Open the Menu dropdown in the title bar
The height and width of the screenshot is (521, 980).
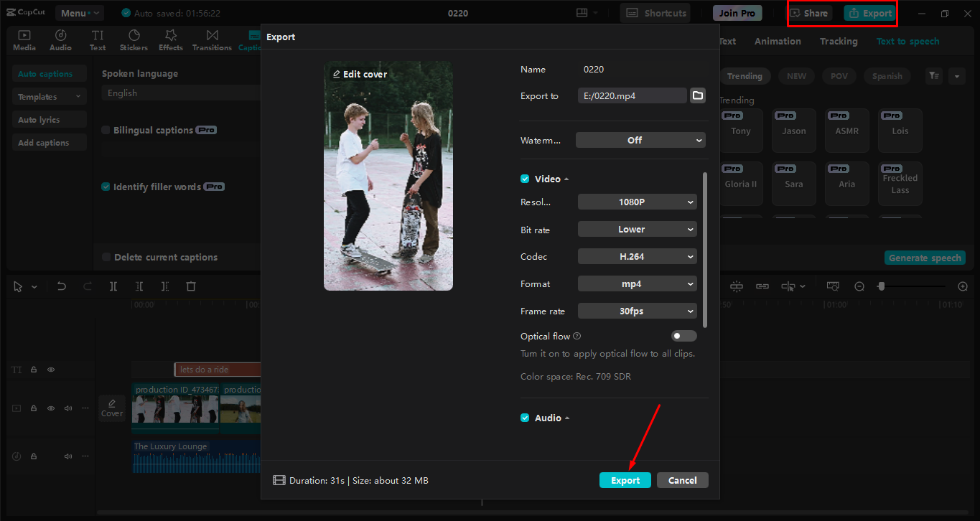tap(79, 13)
